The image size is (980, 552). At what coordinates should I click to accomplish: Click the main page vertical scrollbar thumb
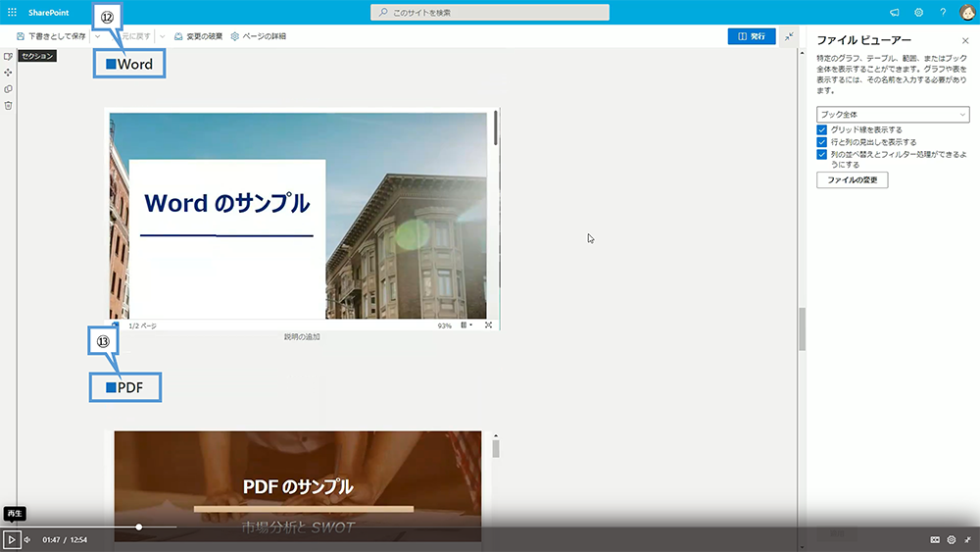click(802, 329)
